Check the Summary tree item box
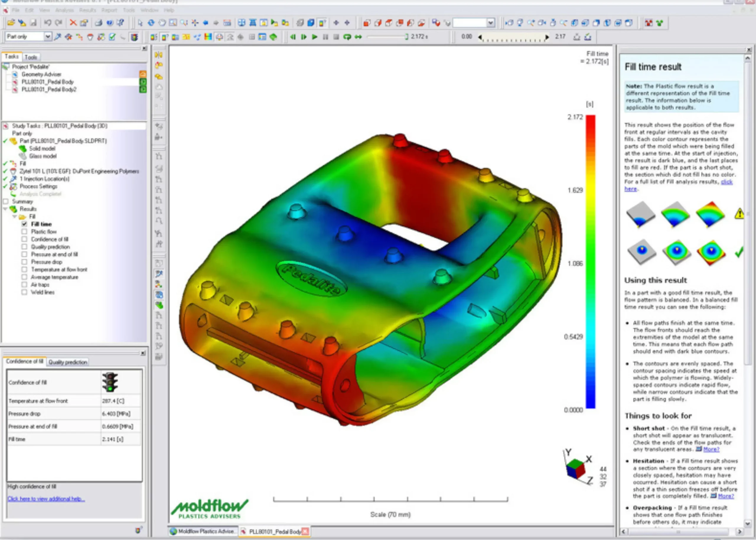756x540 pixels. pos(6,201)
